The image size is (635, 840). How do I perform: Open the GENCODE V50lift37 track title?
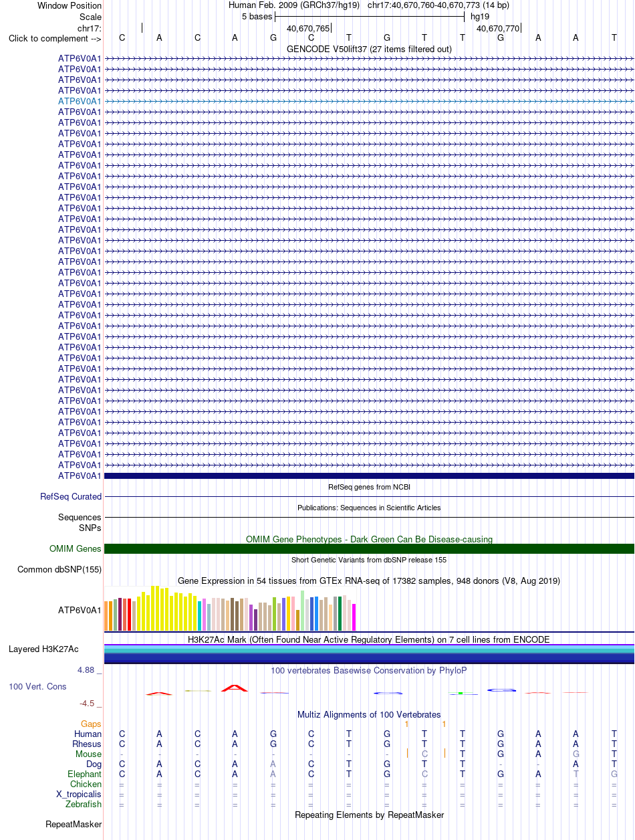tap(369, 49)
